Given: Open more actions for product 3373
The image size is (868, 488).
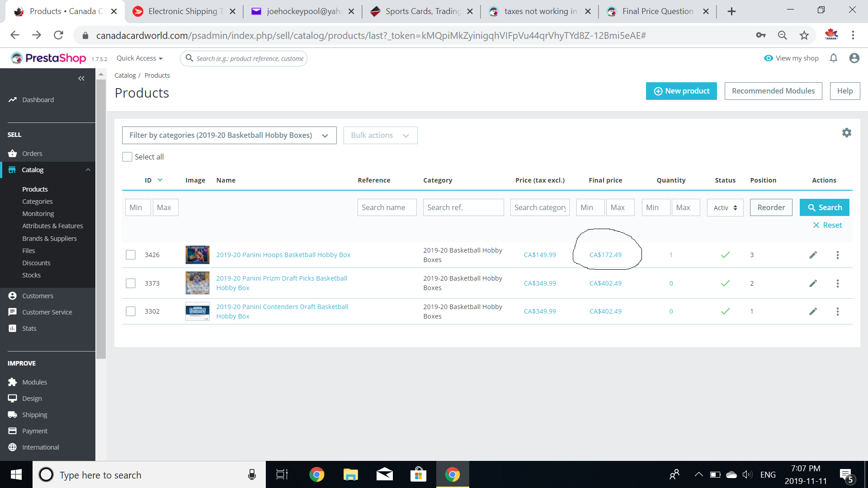Looking at the screenshot, I should point(837,283).
